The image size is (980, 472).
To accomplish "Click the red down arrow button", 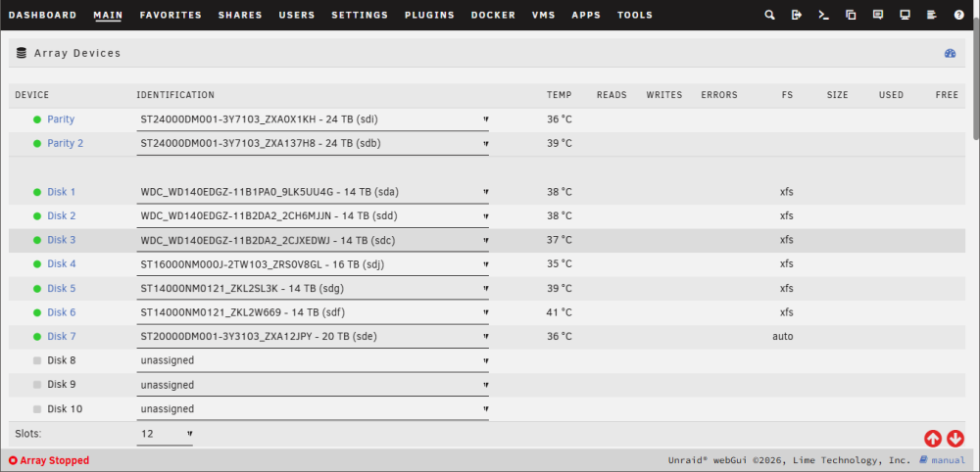I will click(x=955, y=439).
